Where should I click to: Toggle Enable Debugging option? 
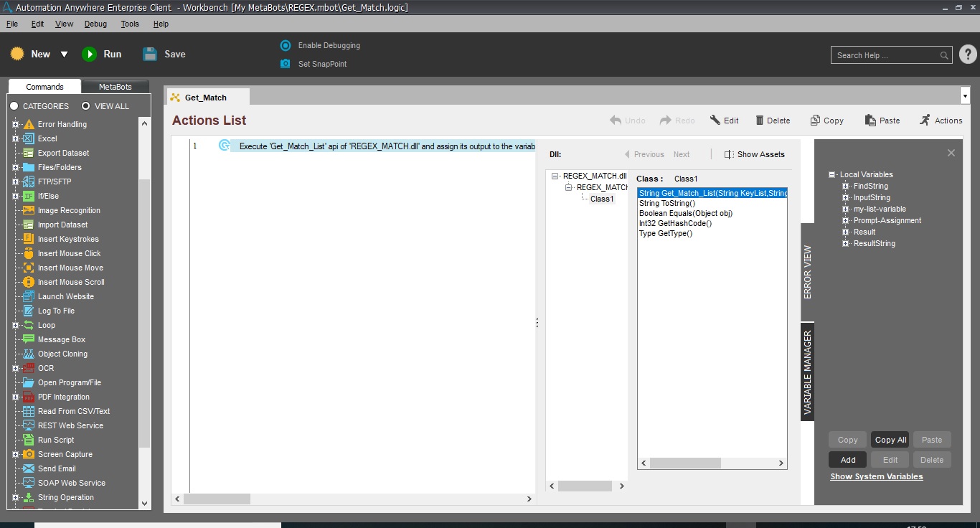[320, 45]
